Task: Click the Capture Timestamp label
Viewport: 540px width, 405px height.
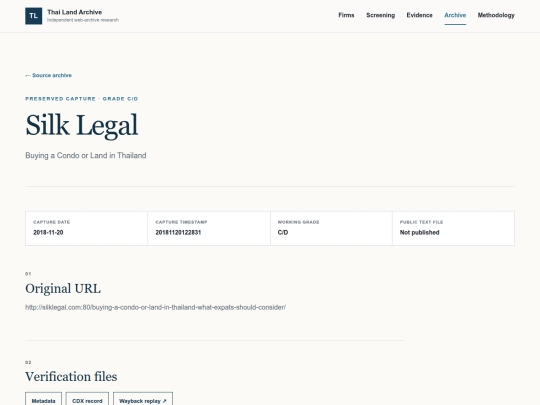Action: [x=181, y=222]
